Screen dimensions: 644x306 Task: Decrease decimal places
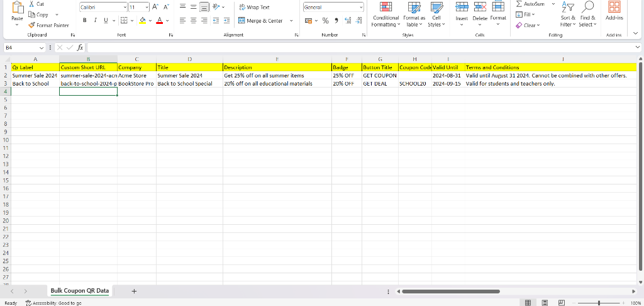[358, 21]
